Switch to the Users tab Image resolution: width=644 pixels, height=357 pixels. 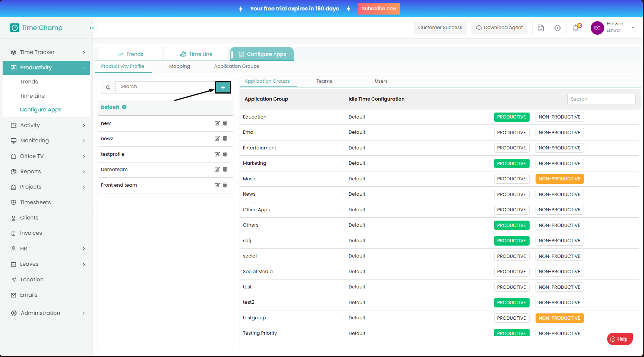tap(381, 81)
